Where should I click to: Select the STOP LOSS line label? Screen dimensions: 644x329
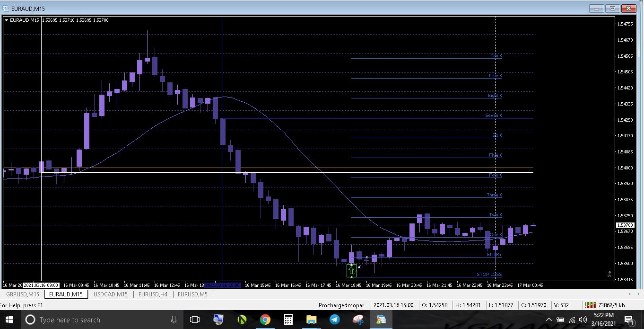(x=489, y=275)
